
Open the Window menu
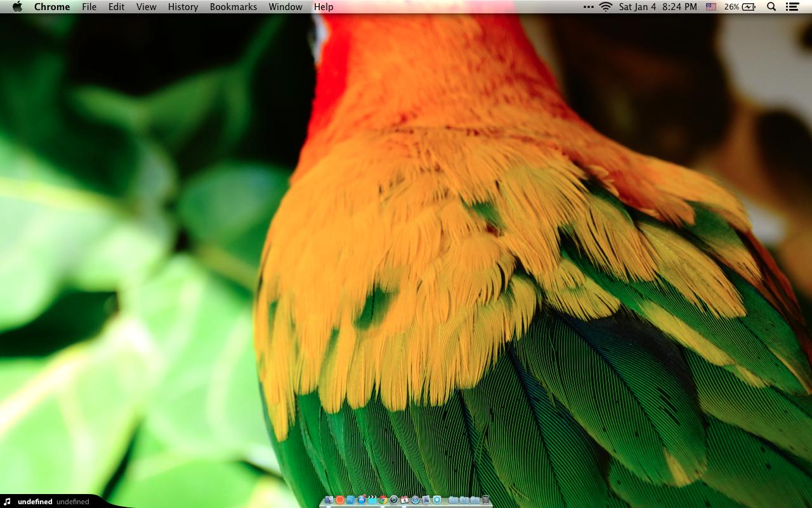click(285, 6)
